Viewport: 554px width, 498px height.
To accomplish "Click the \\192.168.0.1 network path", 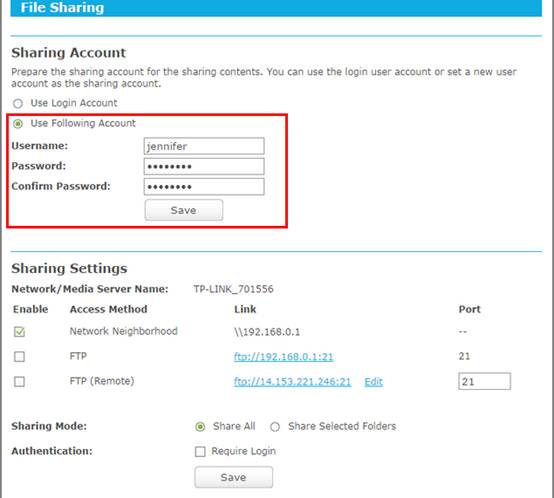I will (x=267, y=332).
